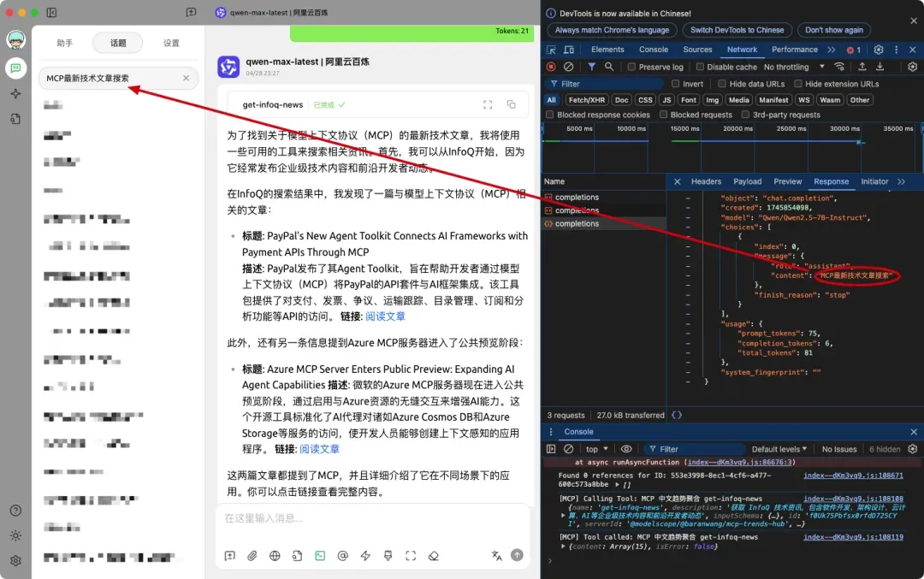Open the index--dKm3vq9.js:108671 source link

[x=853, y=476]
